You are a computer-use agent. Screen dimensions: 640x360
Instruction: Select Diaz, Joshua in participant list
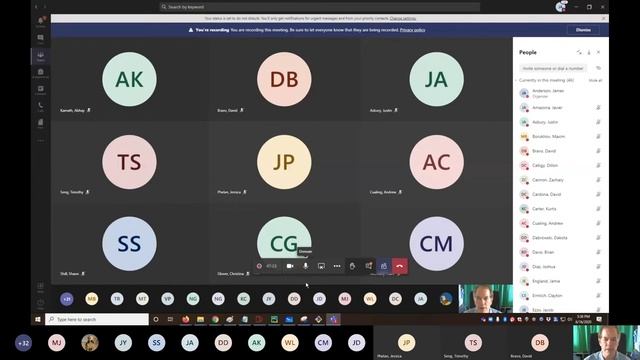(560, 267)
